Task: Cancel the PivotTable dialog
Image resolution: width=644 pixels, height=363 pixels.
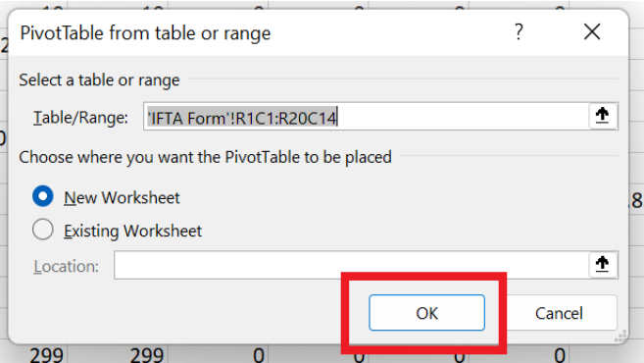Action: [x=559, y=313]
